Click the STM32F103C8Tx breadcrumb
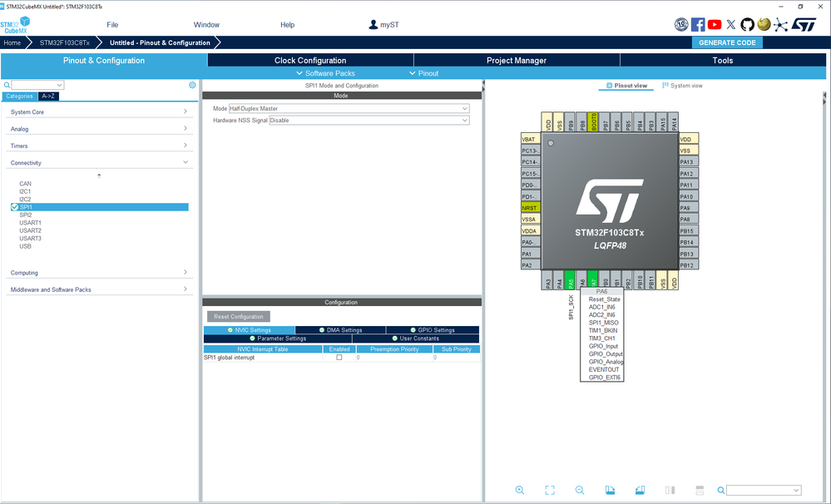The width and height of the screenshot is (831, 504). 65,42
